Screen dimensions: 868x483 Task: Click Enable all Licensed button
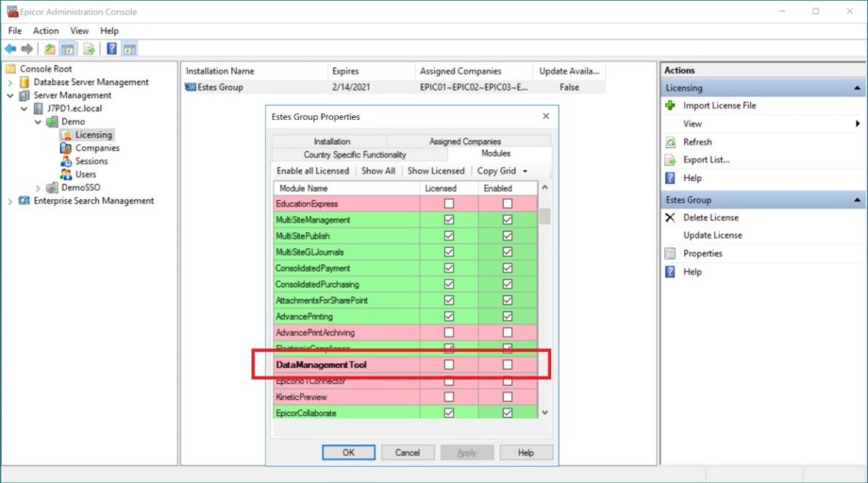click(313, 171)
